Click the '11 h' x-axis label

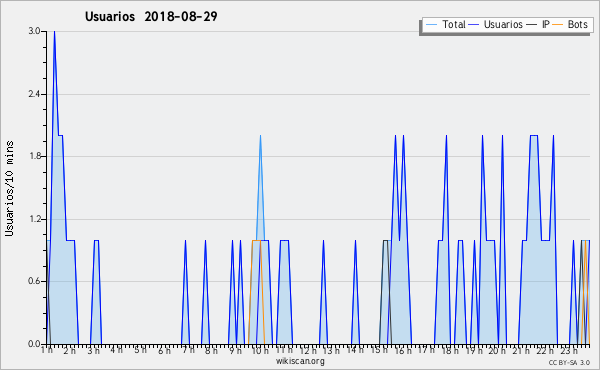point(284,350)
